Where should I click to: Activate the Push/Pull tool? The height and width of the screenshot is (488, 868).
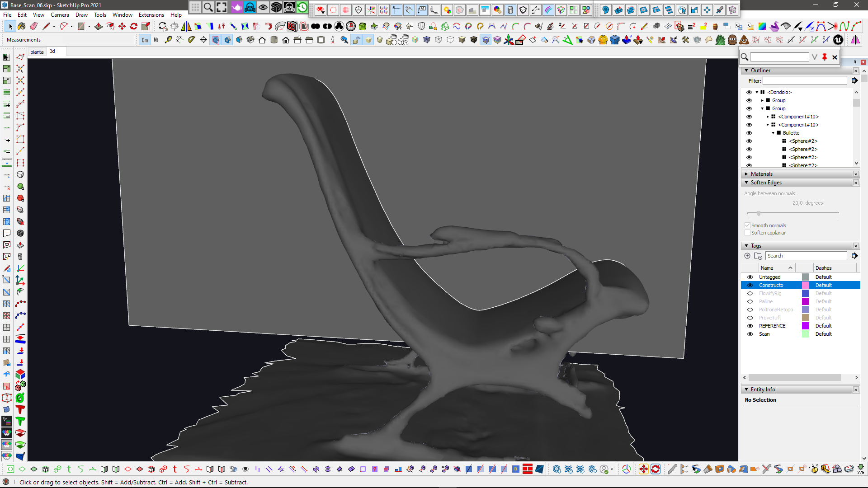pyautogui.click(x=98, y=26)
